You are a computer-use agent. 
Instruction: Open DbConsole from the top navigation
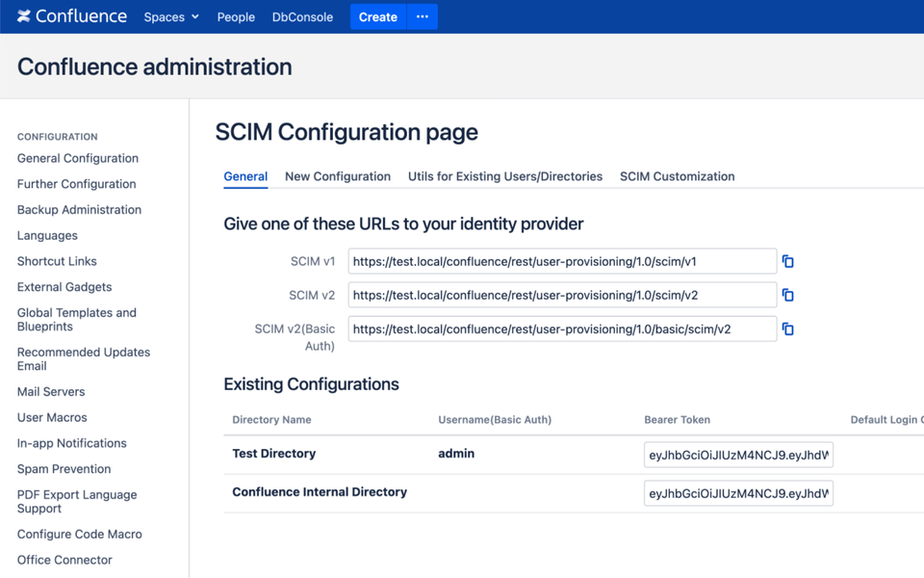pyautogui.click(x=302, y=17)
